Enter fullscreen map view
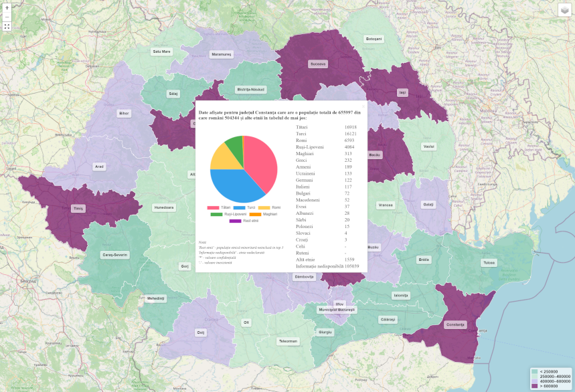 [7, 27]
